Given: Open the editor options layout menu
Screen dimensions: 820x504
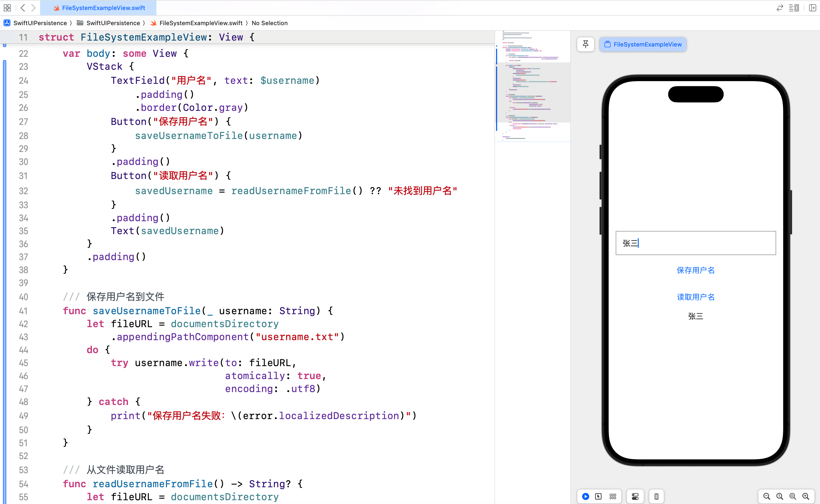Looking at the screenshot, I should coord(794,8).
